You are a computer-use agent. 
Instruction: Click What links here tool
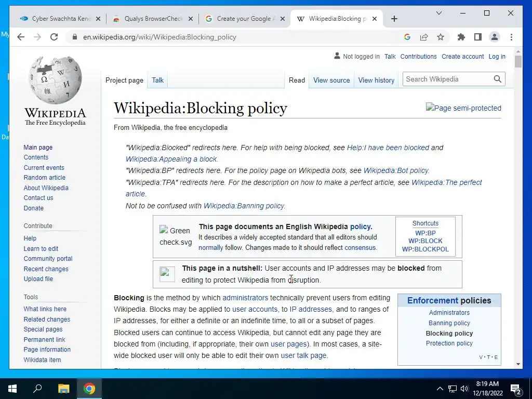click(x=45, y=309)
